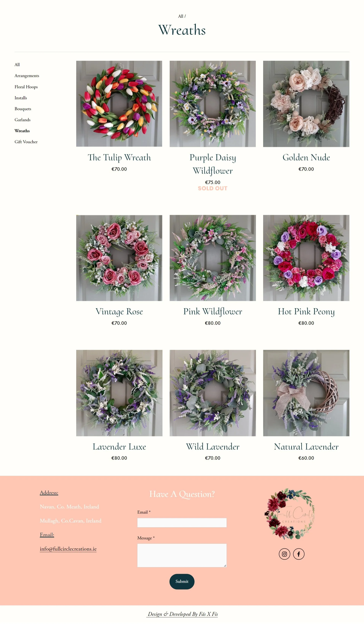Viewport: 364px width, 624px height.
Task: Click the Purple Daisy Wildflower title
Action: pos(213,164)
